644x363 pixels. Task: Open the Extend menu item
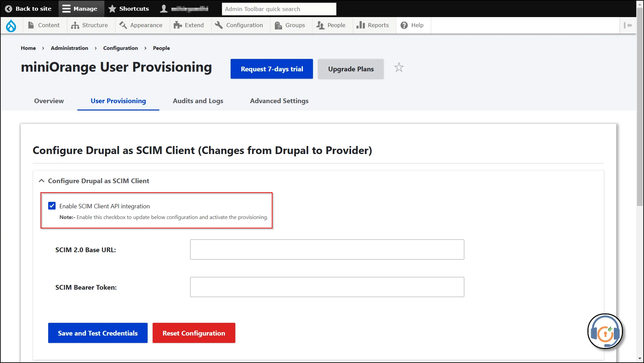tap(190, 25)
